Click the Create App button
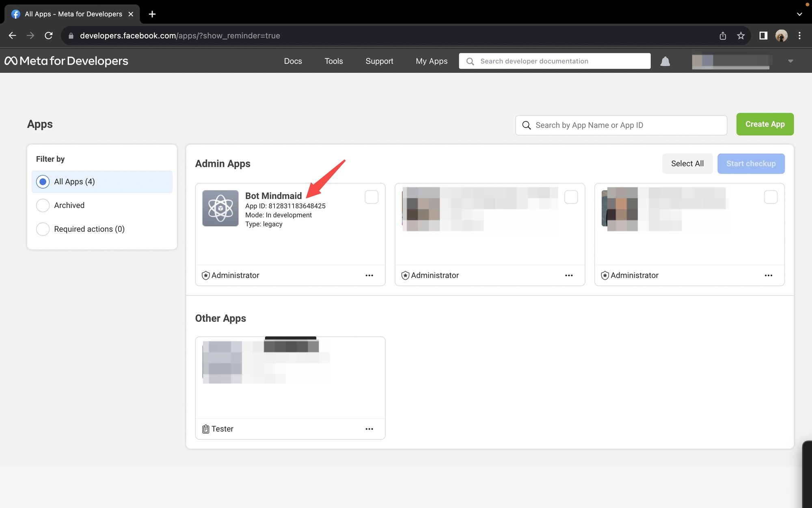Viewport: 812px width, 508px height. (765, 124)
